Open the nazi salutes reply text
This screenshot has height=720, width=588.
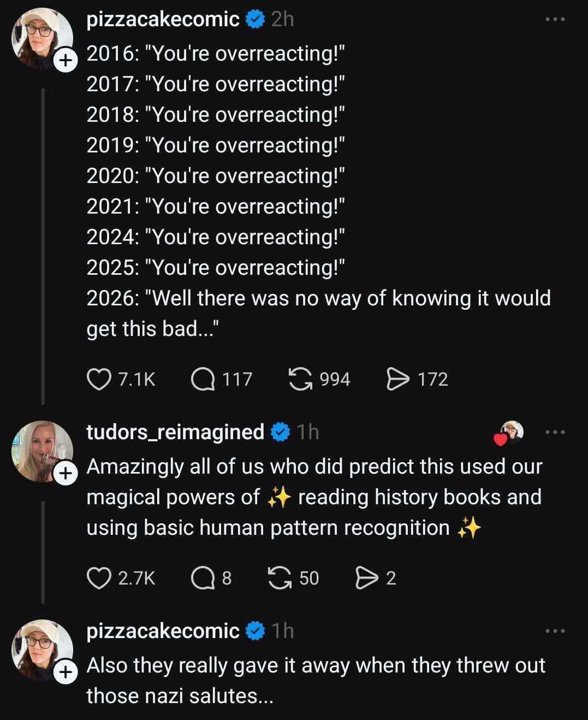316,681
